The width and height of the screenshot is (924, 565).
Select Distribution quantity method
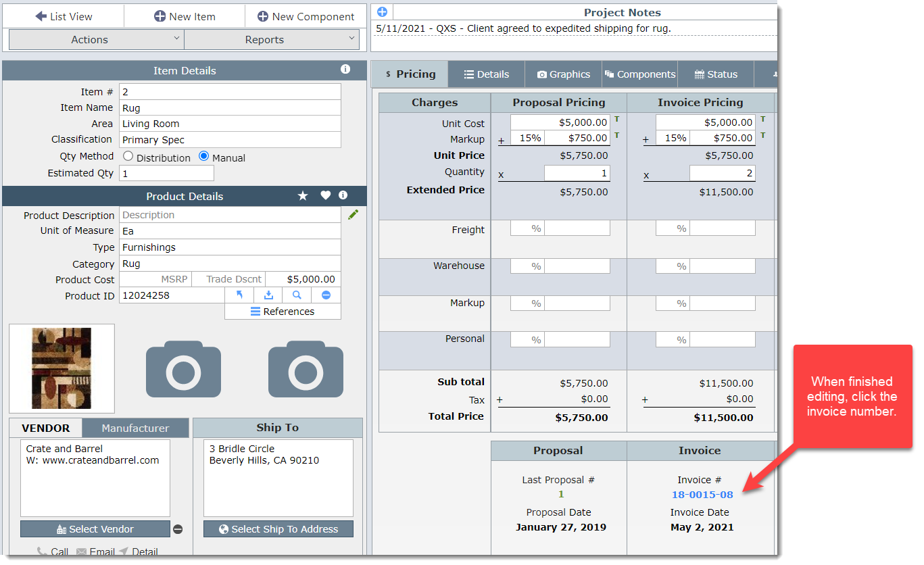coord(128,156)
